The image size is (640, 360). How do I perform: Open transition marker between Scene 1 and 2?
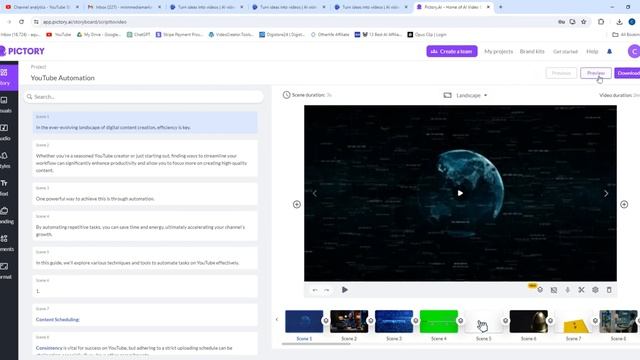click(326, 321)
